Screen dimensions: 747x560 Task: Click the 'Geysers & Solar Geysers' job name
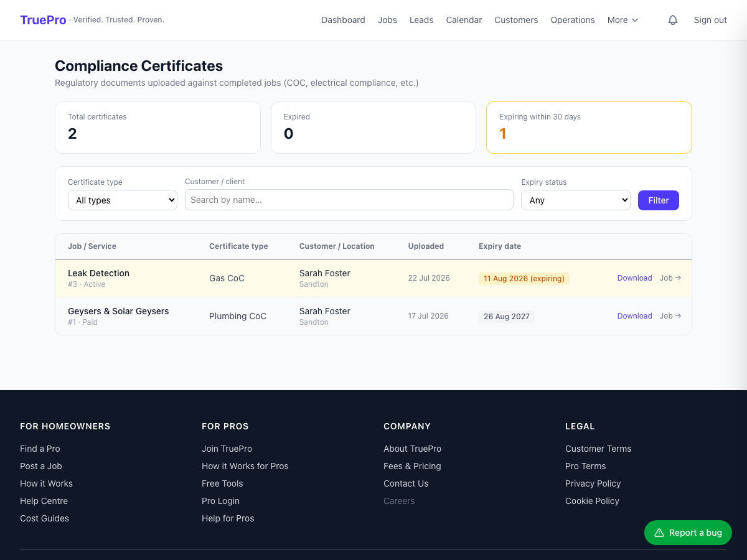coord(118,311)
